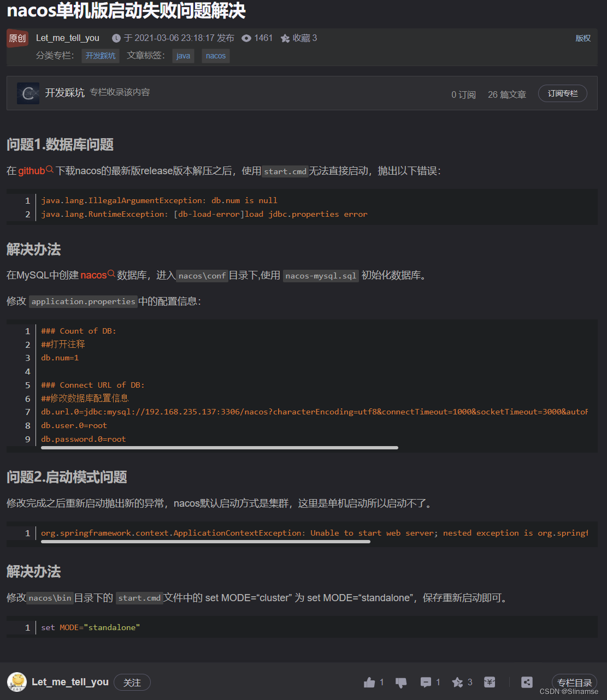This screenshot has height=700, width=607.
Task: Click the 关注 follow button
Action: [x=132, y=683]
